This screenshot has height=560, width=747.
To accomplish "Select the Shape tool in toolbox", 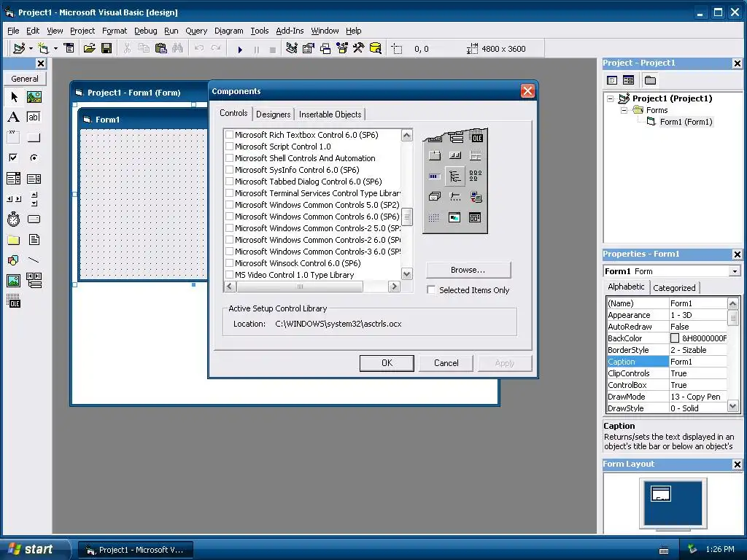I will coord(14,260).
